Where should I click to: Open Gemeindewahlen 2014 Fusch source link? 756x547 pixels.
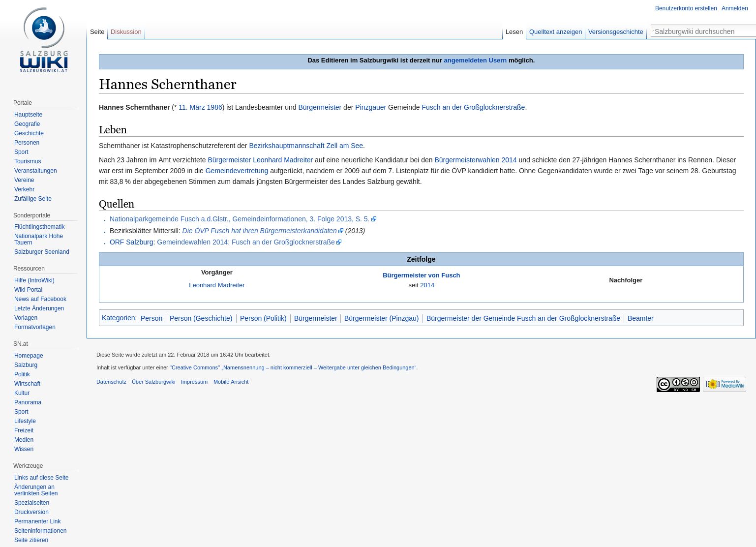pyautogui.click(x=245, y=242)
